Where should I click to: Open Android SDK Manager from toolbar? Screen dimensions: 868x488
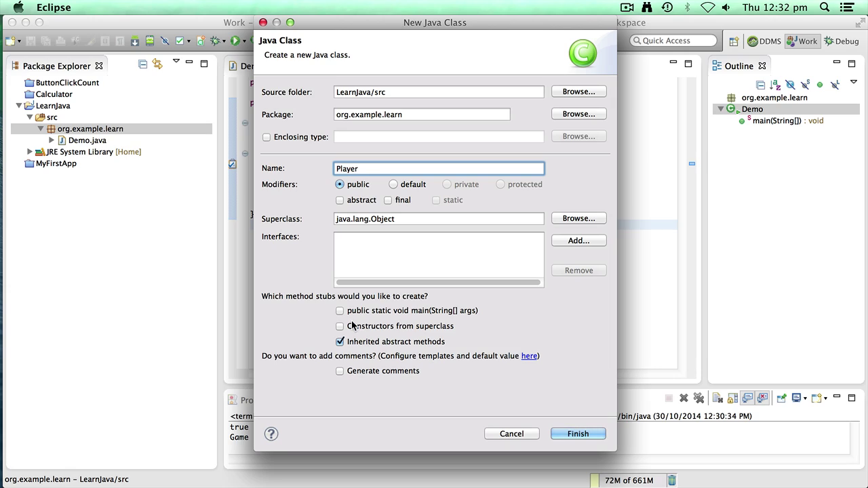(135, 41)
